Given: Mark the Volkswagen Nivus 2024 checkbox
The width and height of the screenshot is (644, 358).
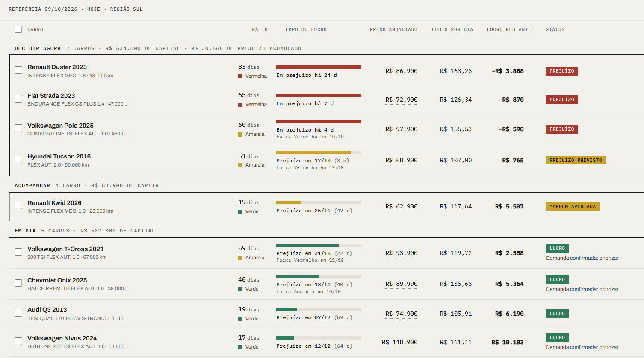Looking at the screenshot, I should coord(18,341).
